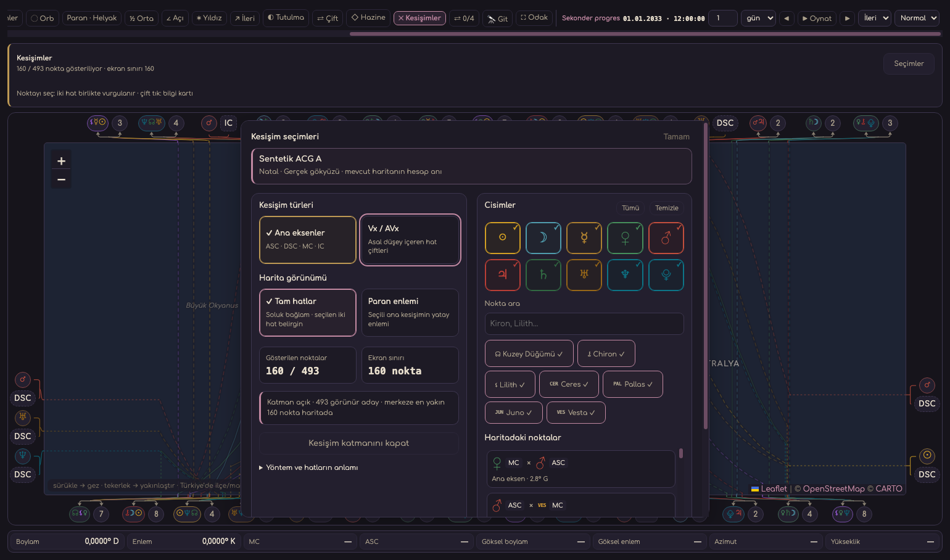Zoom in on the map

click(61, 161)
